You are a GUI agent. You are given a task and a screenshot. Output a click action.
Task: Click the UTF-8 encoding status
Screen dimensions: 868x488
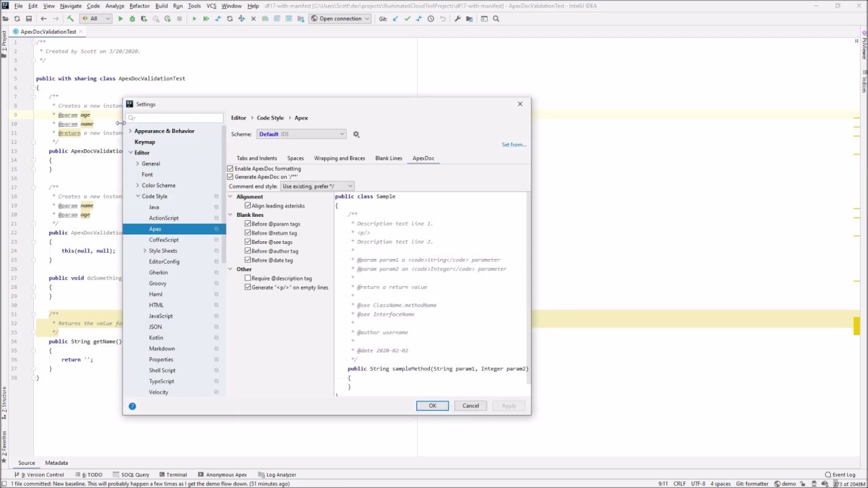tap(698, 484)
